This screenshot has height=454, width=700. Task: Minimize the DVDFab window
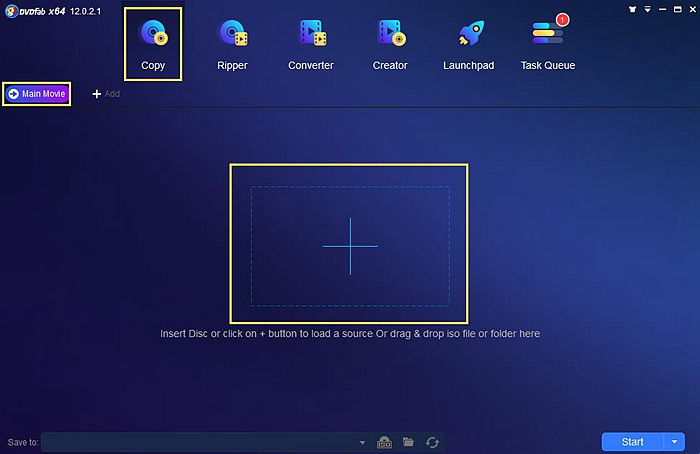coord(662,9)
